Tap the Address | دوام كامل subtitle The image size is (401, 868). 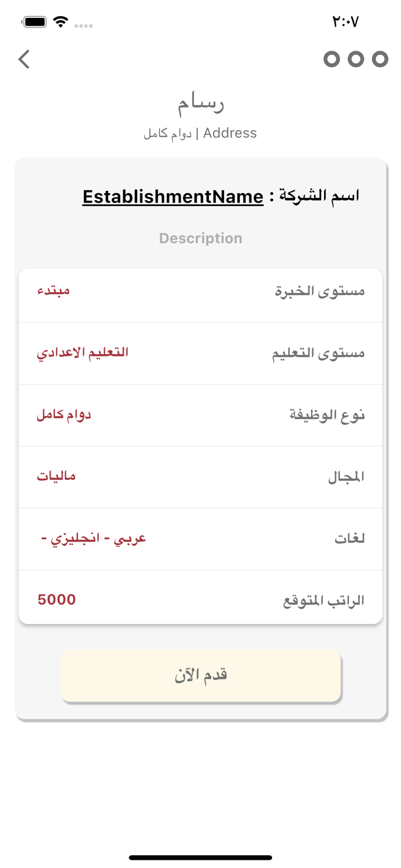point(201,133)
